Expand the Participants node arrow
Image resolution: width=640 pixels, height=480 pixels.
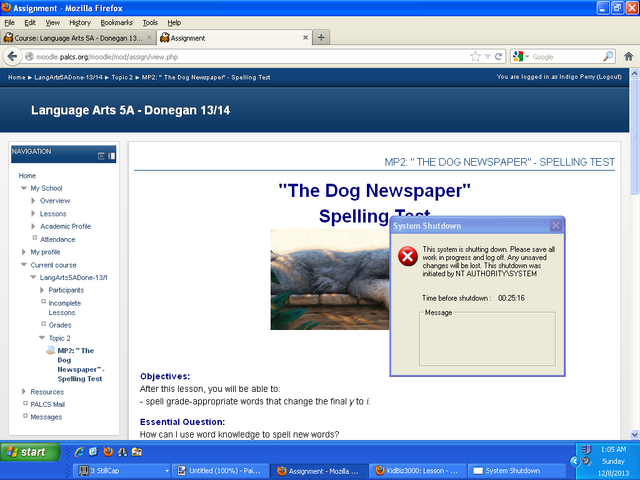point(42,290)
